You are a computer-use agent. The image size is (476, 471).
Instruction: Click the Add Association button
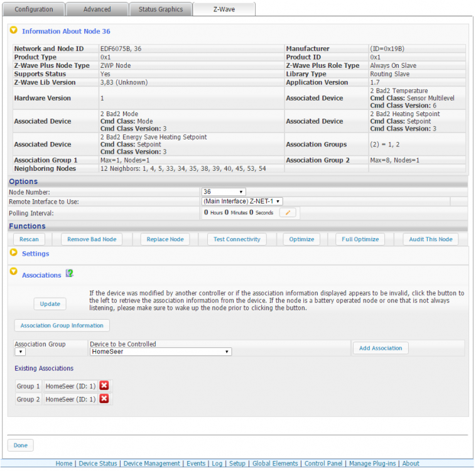coord(380,348)
